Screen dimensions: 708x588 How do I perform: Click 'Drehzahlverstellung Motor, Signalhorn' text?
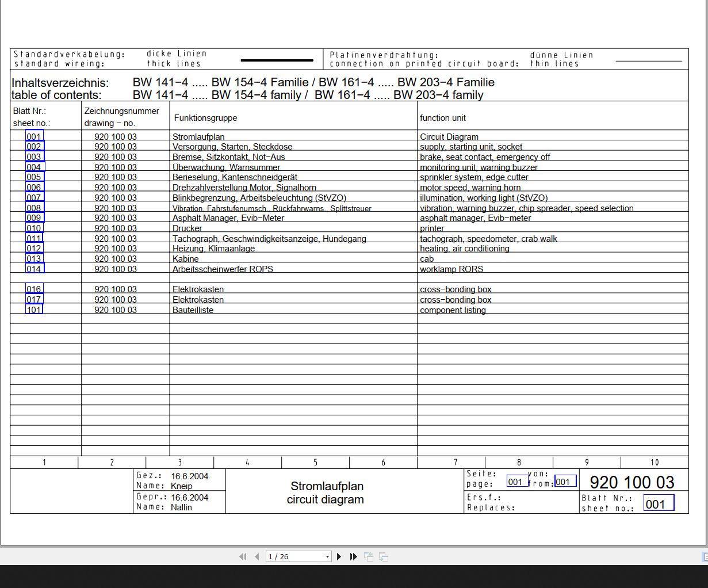(244, 188)
